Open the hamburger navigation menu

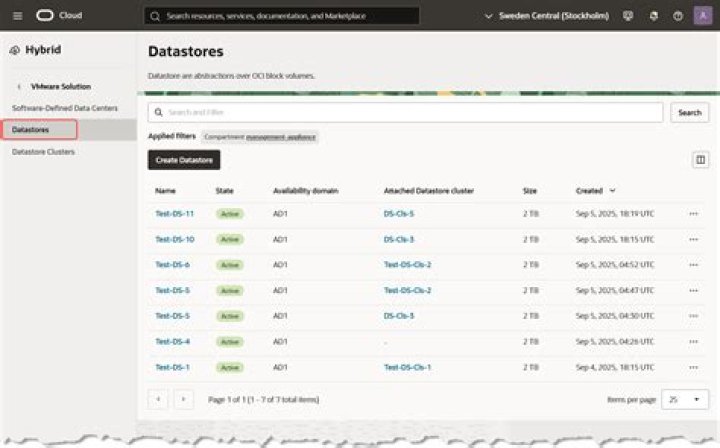pyautogui.click(x=17, y=16)
